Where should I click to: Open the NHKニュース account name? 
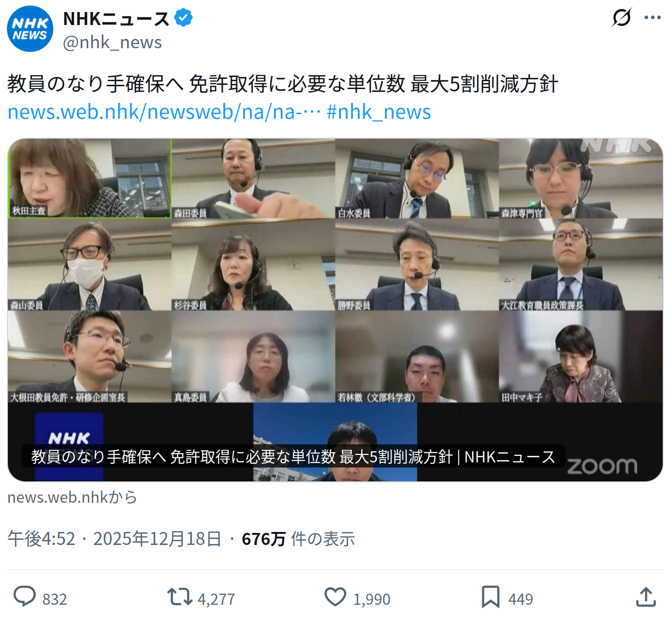point(116,19)
